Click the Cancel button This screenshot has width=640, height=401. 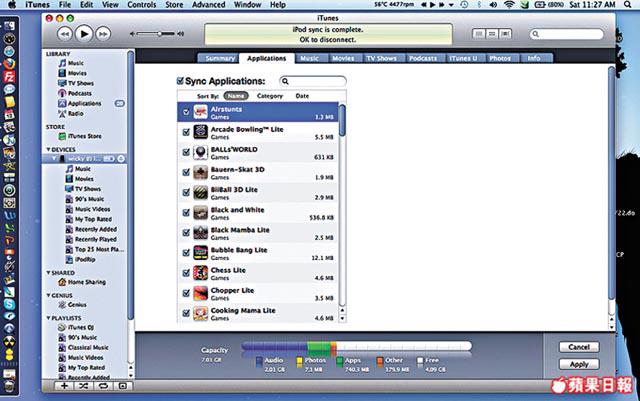(x=579, y=347)
